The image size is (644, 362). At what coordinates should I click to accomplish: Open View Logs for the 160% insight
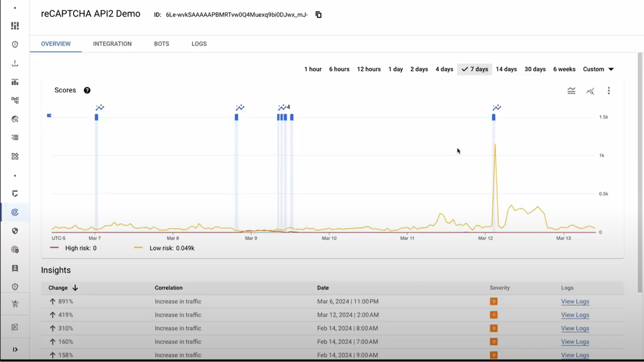click(575, 342)
